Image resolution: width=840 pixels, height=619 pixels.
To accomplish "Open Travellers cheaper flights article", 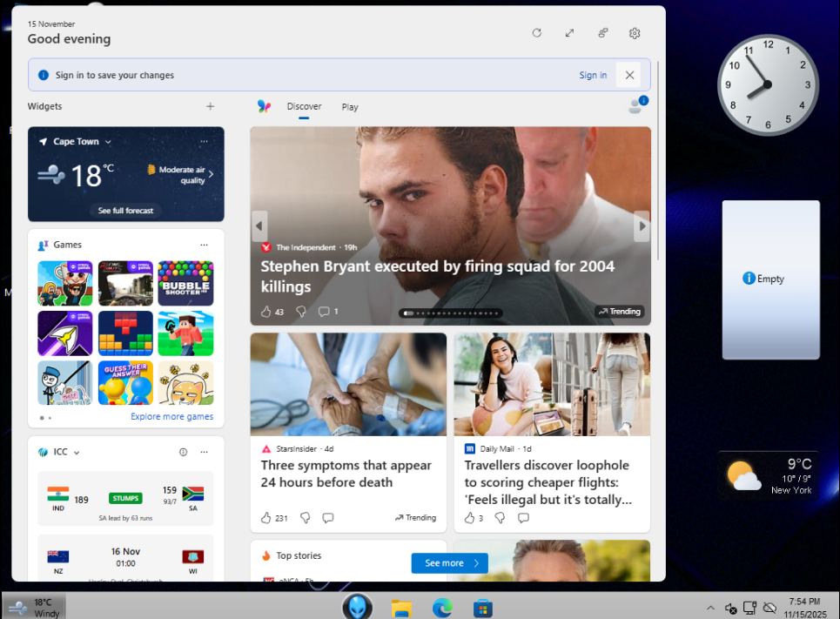I will [x=548, y=482].
